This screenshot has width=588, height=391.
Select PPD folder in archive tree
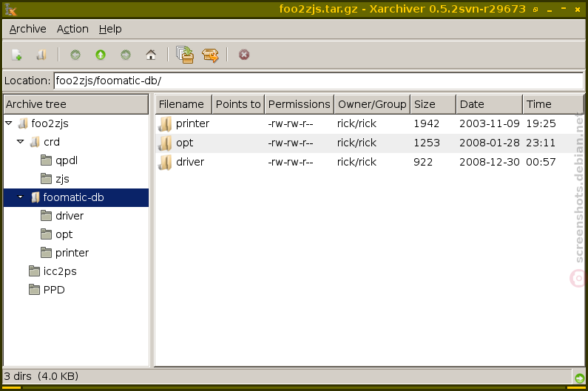click(54, 290)
